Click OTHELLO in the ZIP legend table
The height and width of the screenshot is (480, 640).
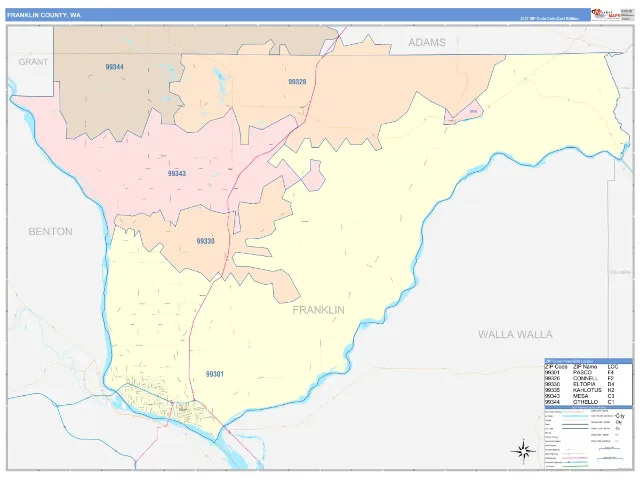(586, 402)
